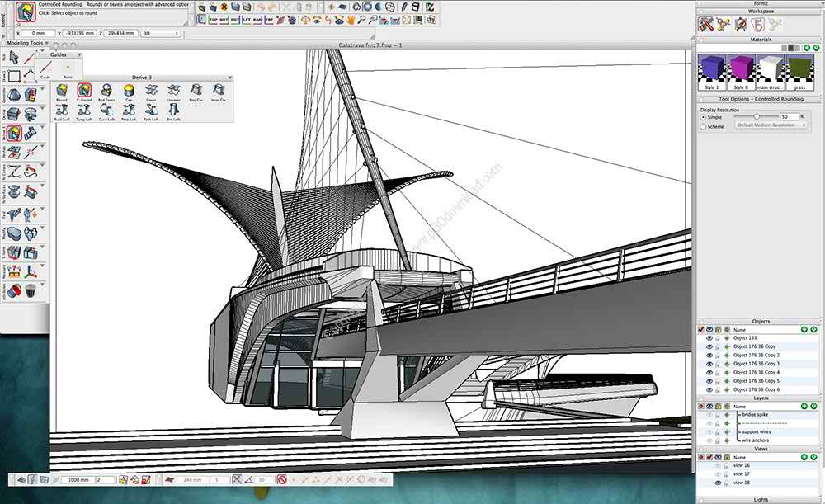This screenshot has height=504, width=825.
Task: Choose the Rnd Faces tool
Action: (106, 91)
